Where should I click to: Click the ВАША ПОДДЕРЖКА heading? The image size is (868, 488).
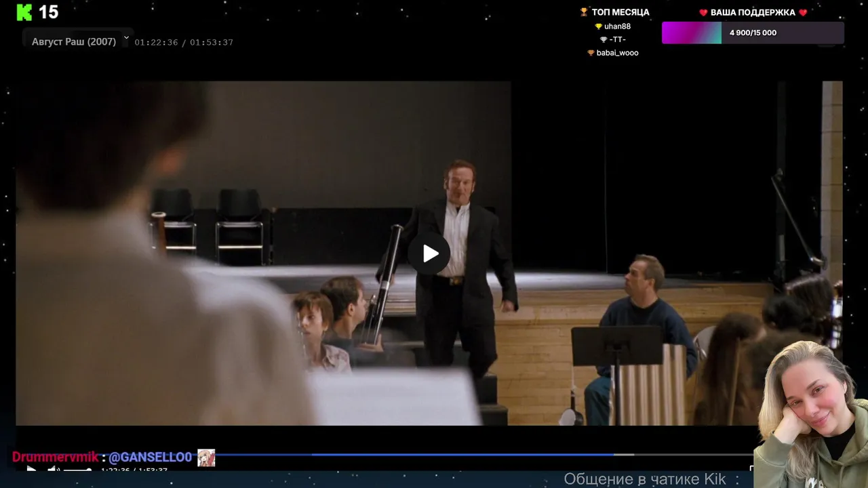click(753, 13)
